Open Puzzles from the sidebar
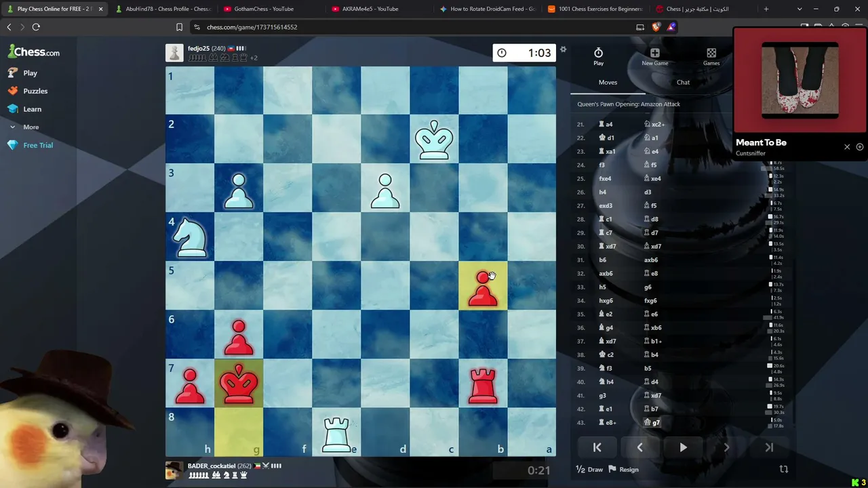Viewport: 868px width, 488px height. [28, 91]
